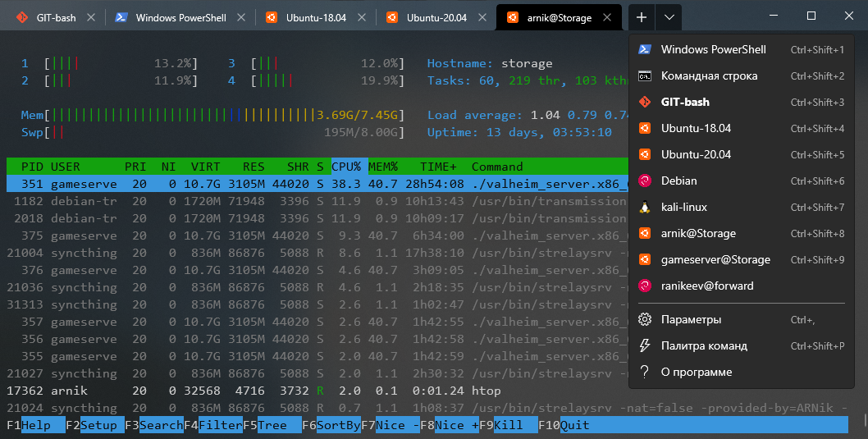This screenshot has width=868, height=439.
Task: Switch to the Ubuntu-20.04 tab
Action: point(436,17)
